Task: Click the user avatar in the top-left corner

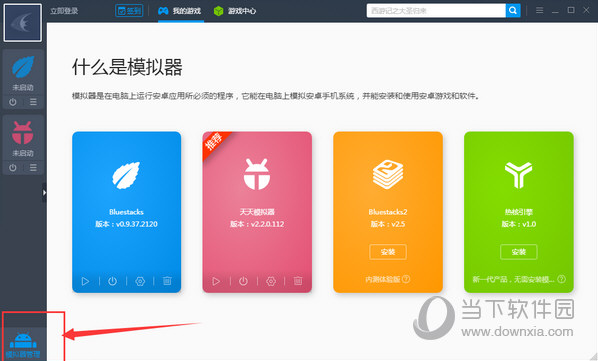Action: [23, 23]
